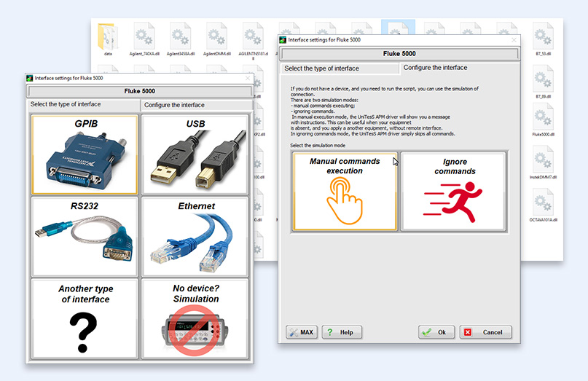Select the Fluke5000.dll file

544,120
